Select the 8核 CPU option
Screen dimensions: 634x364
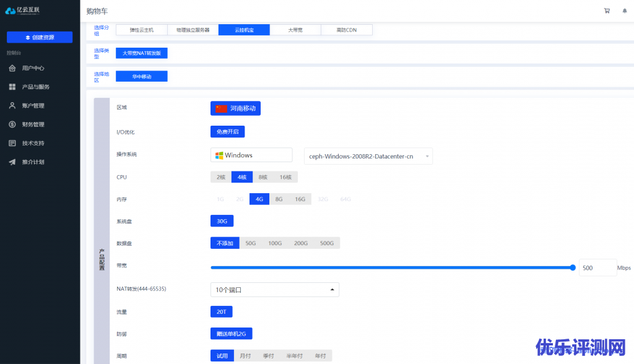[x=263, y=177]
